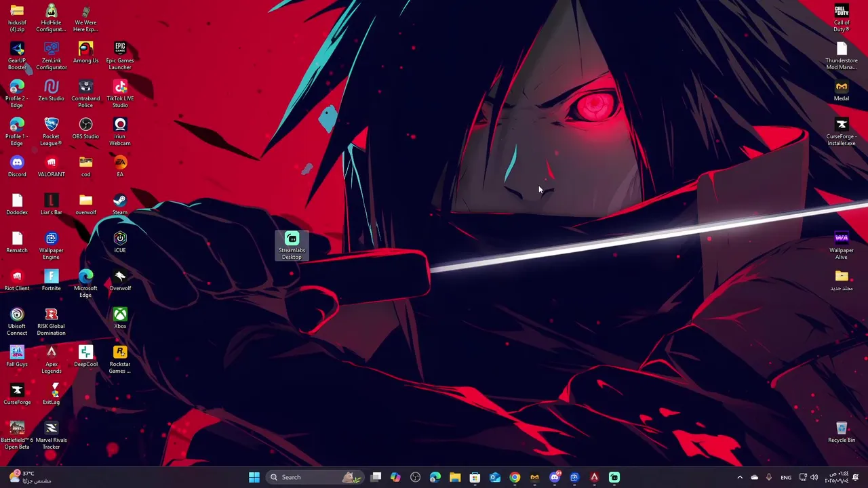868x488 pixels.
Task: Select the GearUP Booster desktop icon
Action: point(17,56)
